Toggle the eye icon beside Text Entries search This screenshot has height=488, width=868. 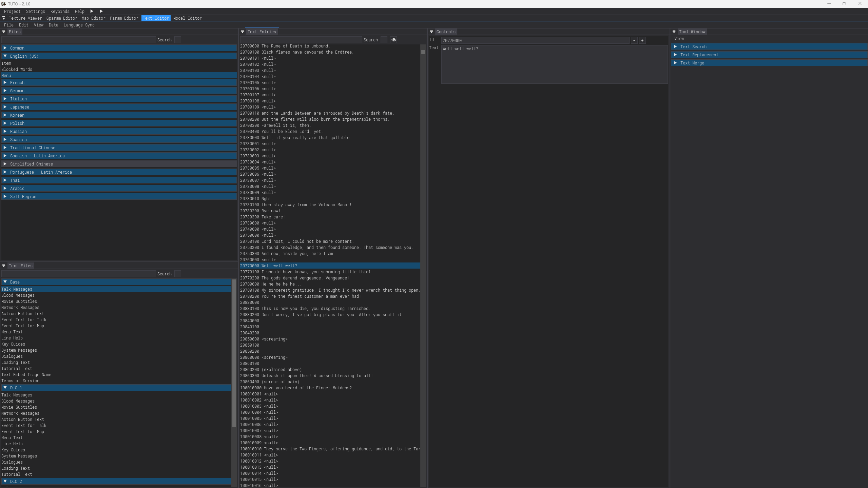(x=393, y=40)
